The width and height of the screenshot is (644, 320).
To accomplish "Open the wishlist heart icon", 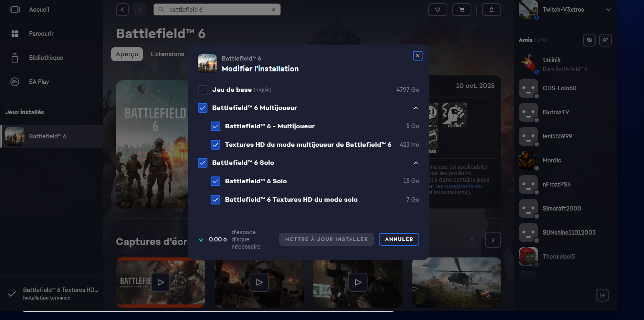I will (437, 10).
